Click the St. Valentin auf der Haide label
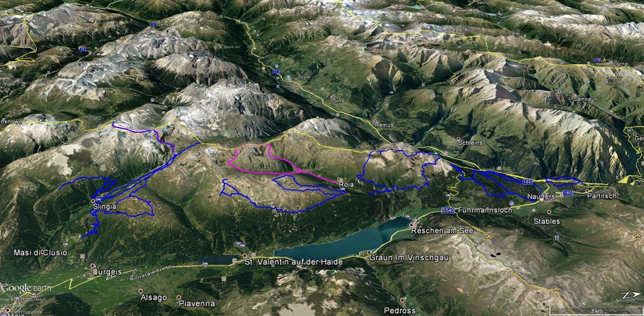Image resolution: width=644 pixels, height=316 pixels. coord(293,262)
